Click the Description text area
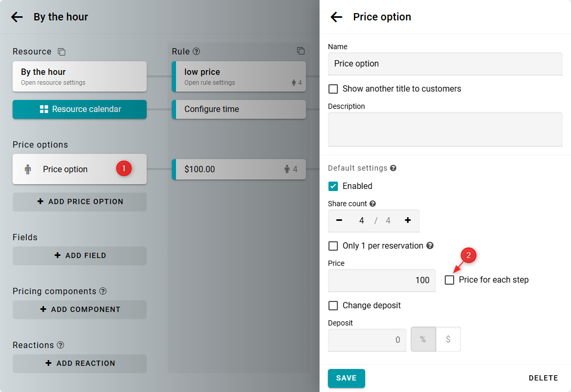Viewport: 571px width, 392px height. coord(445,129)
